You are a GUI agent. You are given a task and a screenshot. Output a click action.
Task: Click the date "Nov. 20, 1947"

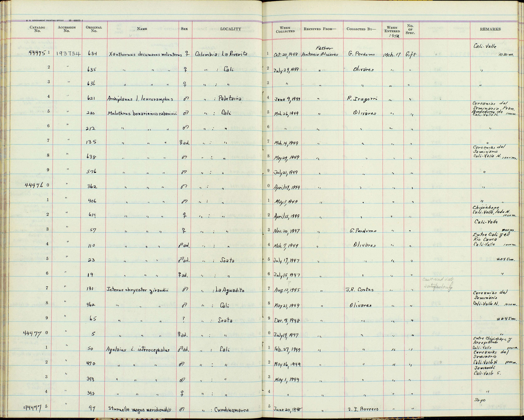tap(287, 231)
